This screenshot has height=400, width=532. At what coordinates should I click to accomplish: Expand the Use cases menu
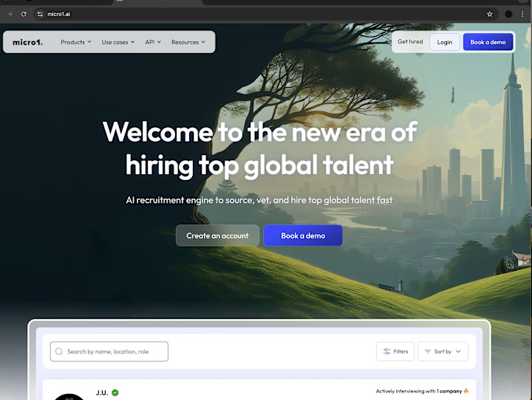click(118, 42)
